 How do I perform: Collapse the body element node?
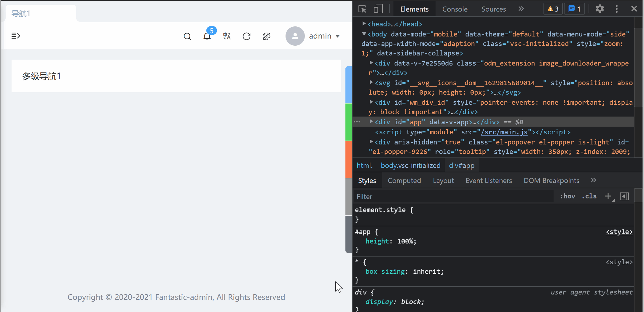[x=364, y=34]
